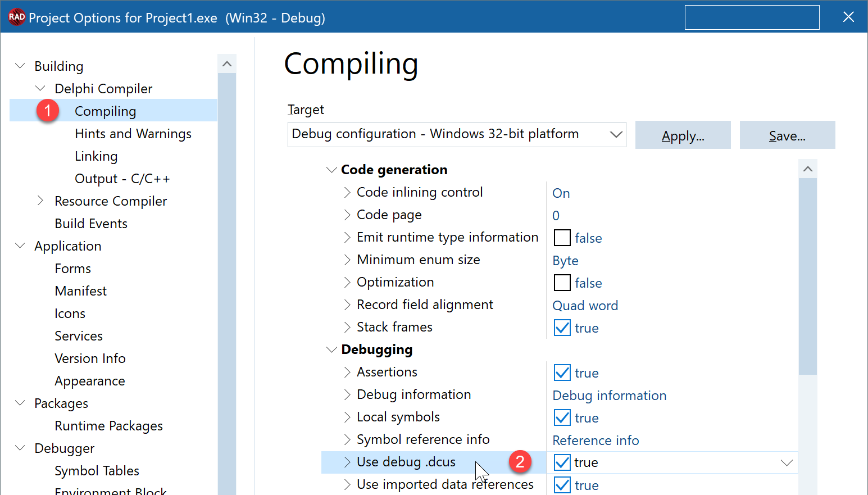Toggle the Use imported data references checkbox

(x=562, y=484)
